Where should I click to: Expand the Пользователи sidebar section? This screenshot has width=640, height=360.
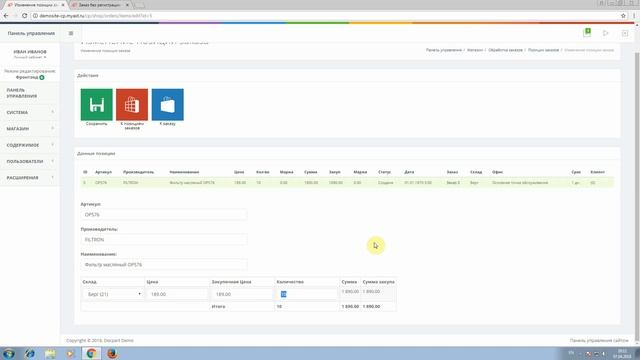coord(30,161)
